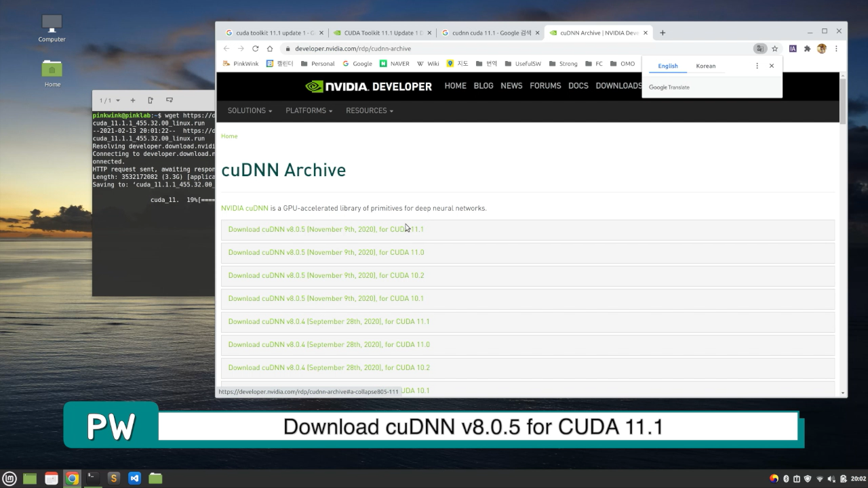
Task: Expand the RESOURCES dropdown menu
Action: (370, 110)
